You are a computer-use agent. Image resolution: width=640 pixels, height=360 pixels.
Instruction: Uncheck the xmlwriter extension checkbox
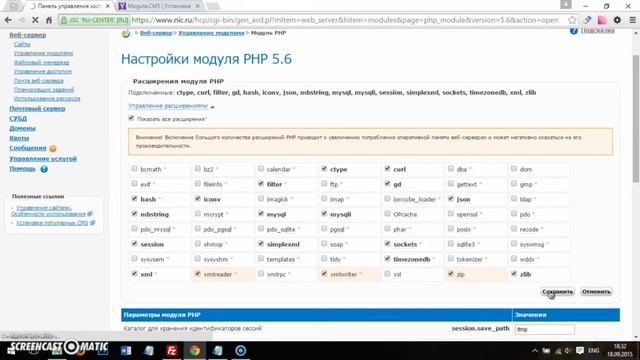(324, 273)
